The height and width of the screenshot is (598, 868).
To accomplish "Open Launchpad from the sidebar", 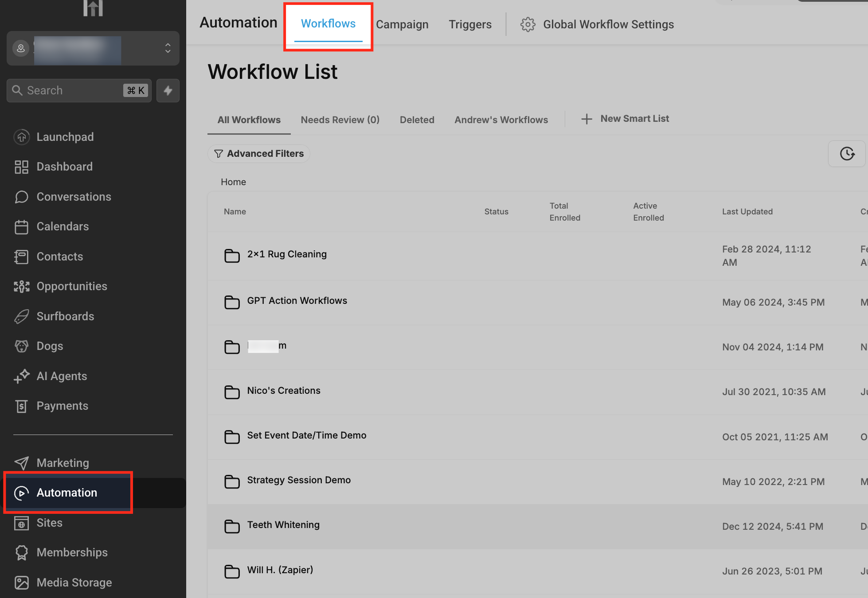I will pyautogui.click(x=65, y=137).
